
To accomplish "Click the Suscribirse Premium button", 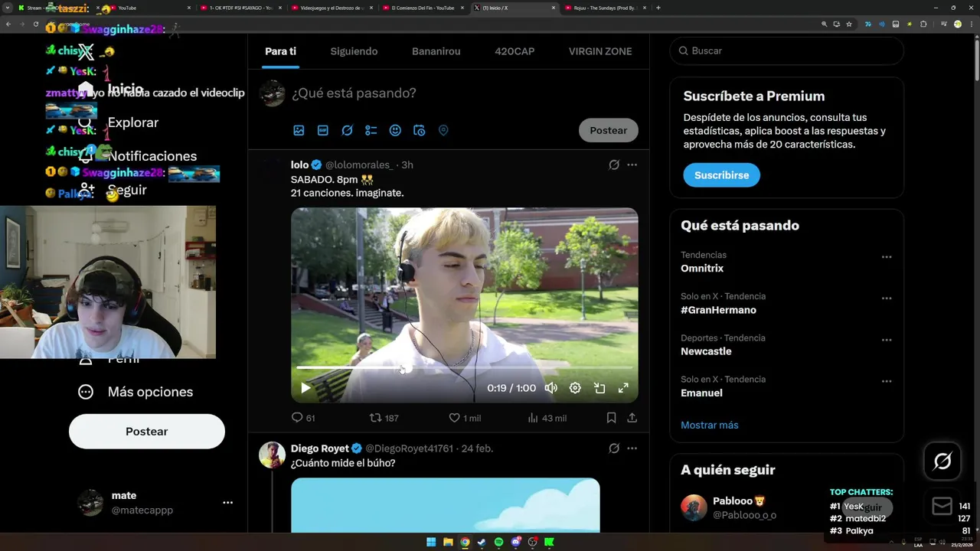I will [x=721, y=174].
